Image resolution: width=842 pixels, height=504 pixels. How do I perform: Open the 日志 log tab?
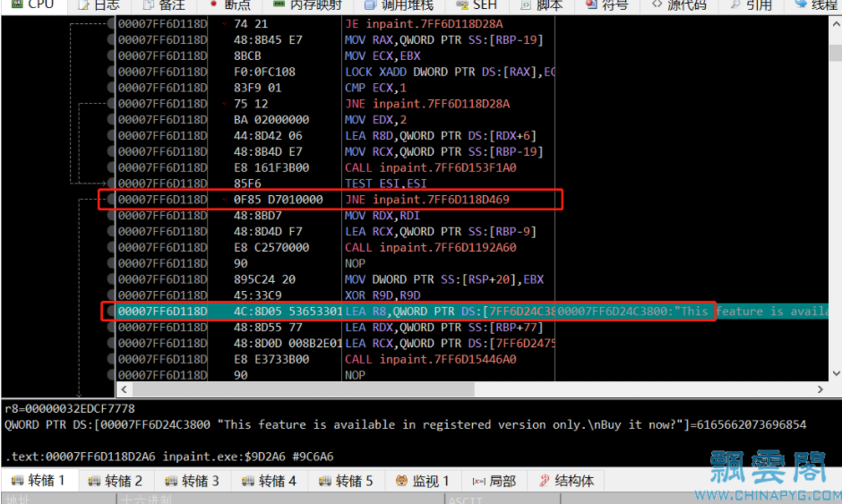(99, 4)
